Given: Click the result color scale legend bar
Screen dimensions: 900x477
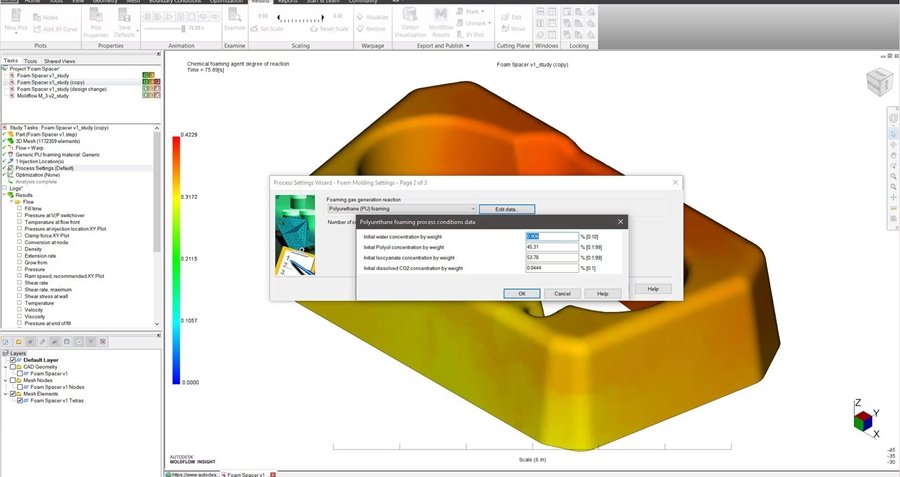Looking at the screenshot, I should click(x=176, y=260).
